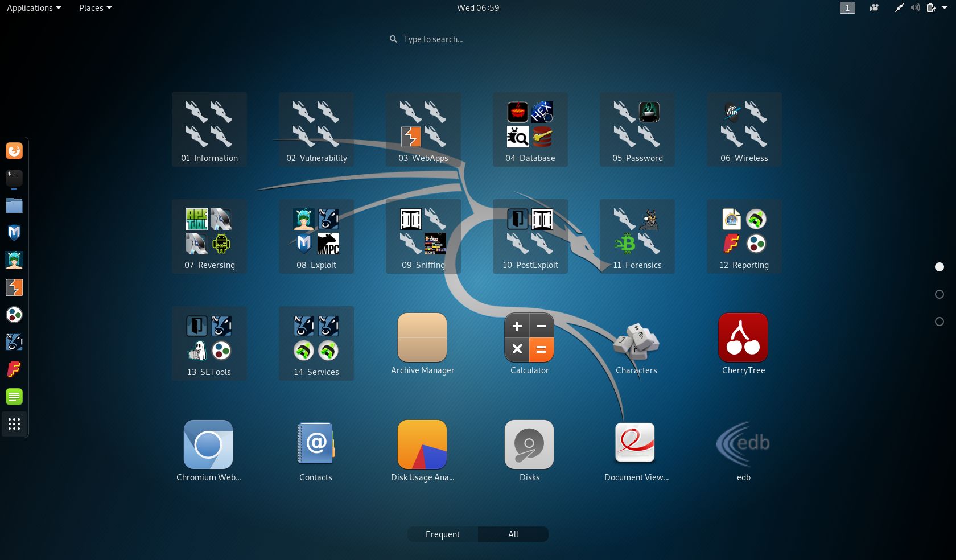Expand the Applications menu

click(x=34, y=8)
